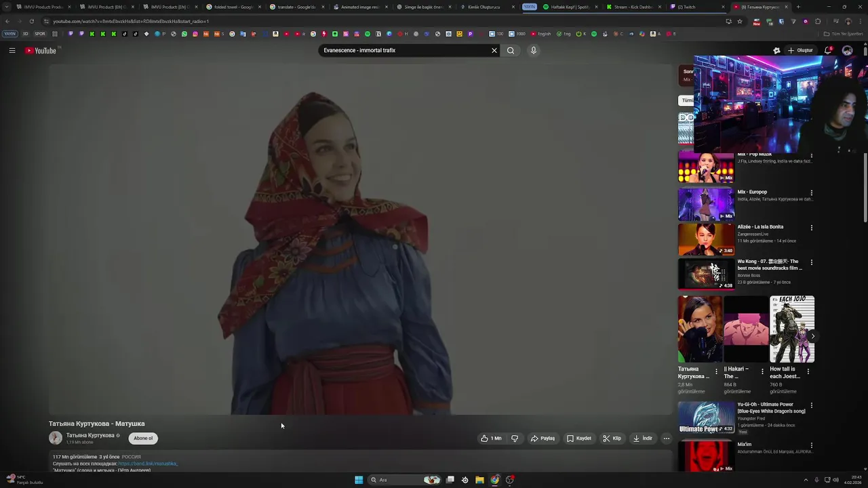The width and height of the screenshot is (868, 488).
Task: Open the band.link URL in description
Action: coord(148,464)
